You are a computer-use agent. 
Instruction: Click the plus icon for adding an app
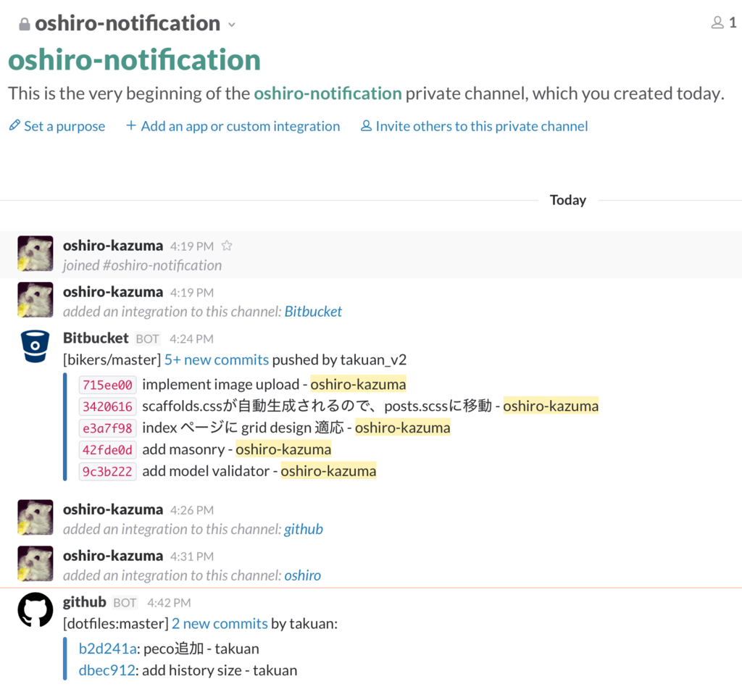131,125
